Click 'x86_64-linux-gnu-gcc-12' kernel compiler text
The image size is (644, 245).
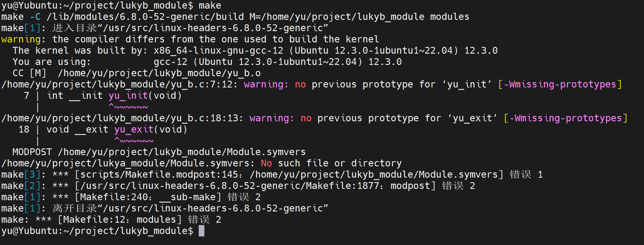pyautogui.click(x=219, y=50)
